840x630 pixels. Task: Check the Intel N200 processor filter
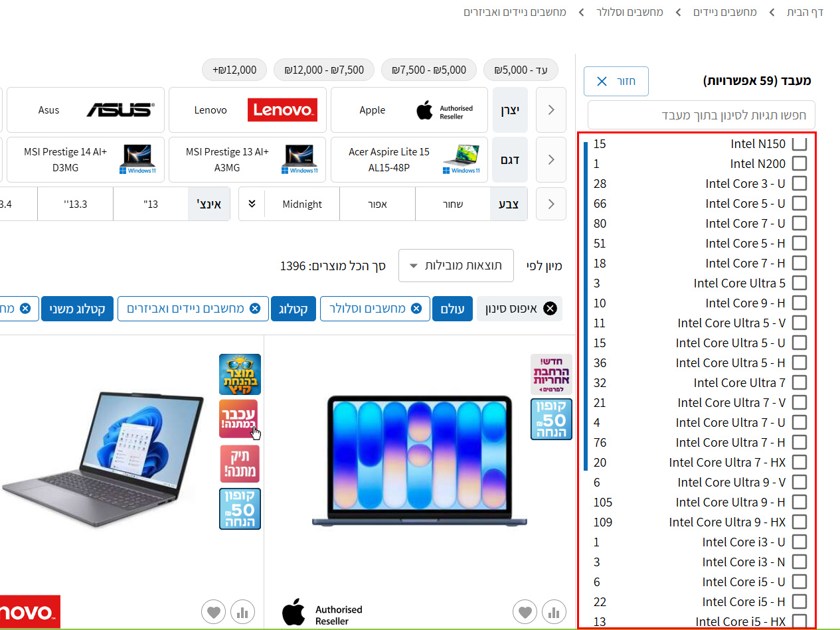[799, 163]
